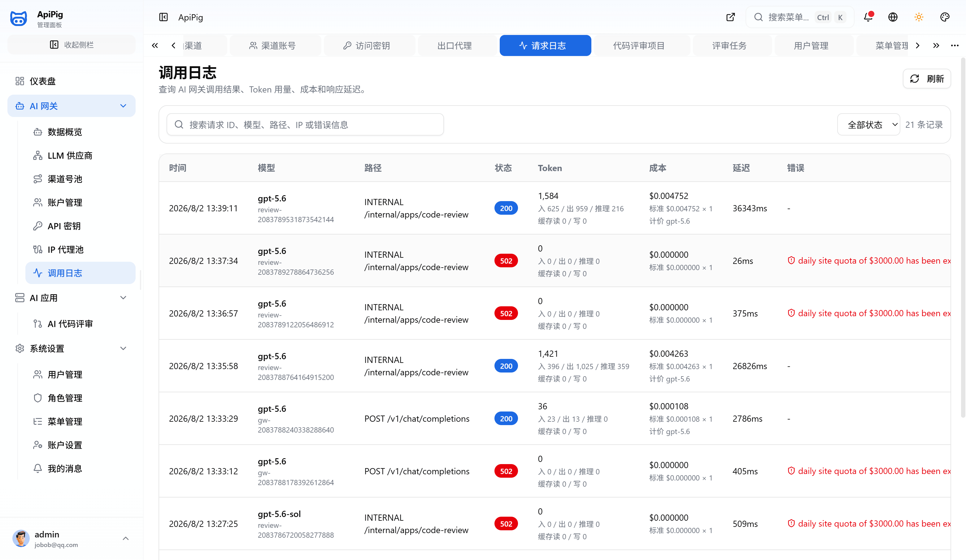Expand admin user menu chevron
Image resolution: width=966 pixels, height=560 pixels.
125,539
